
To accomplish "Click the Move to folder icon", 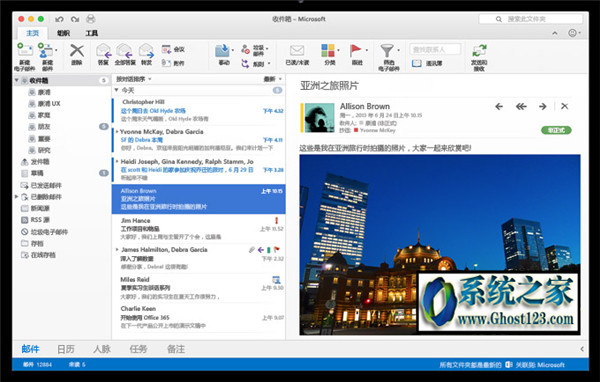I will tap(222, 50).
